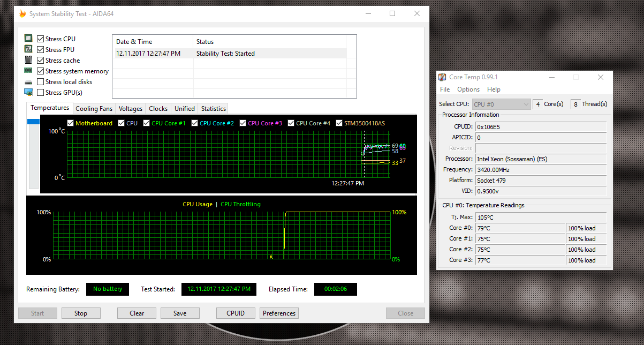Click the cache chip icon beside Stress cache
The width and height of the screenshot is (644, 345).
coord(28,60)
